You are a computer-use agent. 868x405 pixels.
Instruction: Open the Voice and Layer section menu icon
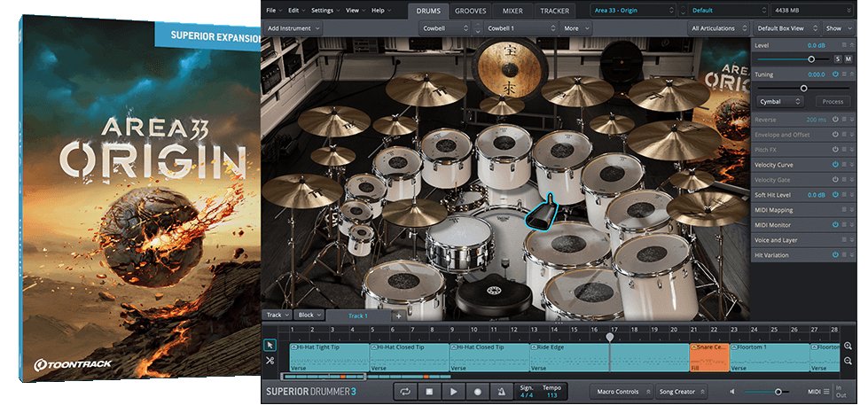tap(844, 239)
